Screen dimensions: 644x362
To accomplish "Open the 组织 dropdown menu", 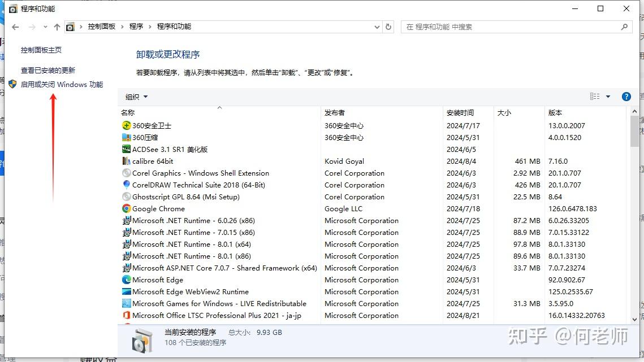I will point(136,97).
